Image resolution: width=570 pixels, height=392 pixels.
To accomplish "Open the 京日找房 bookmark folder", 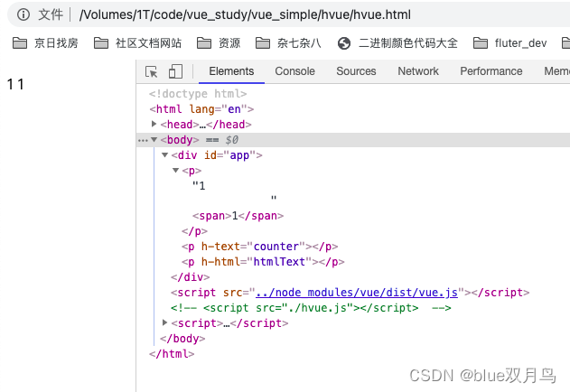I will click(x=45, y=43).
